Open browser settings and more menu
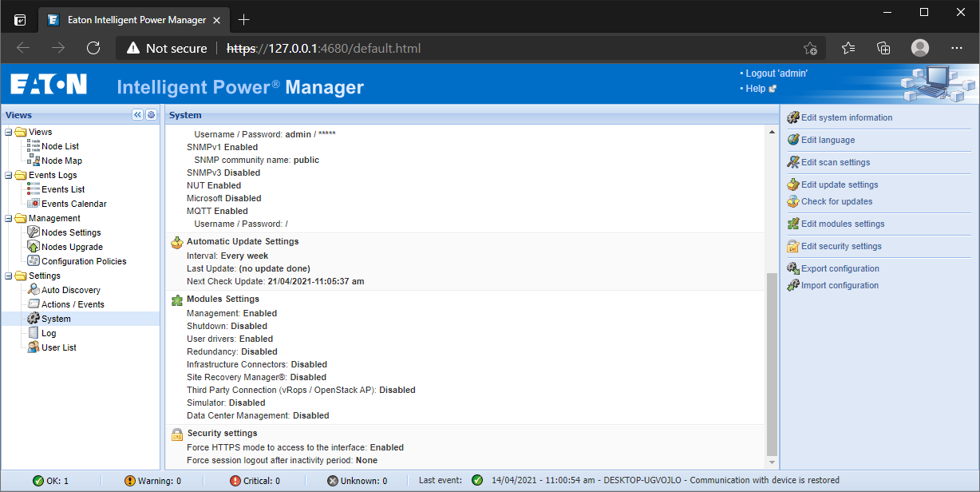This screenshot has width=980, height=492. 957,48
